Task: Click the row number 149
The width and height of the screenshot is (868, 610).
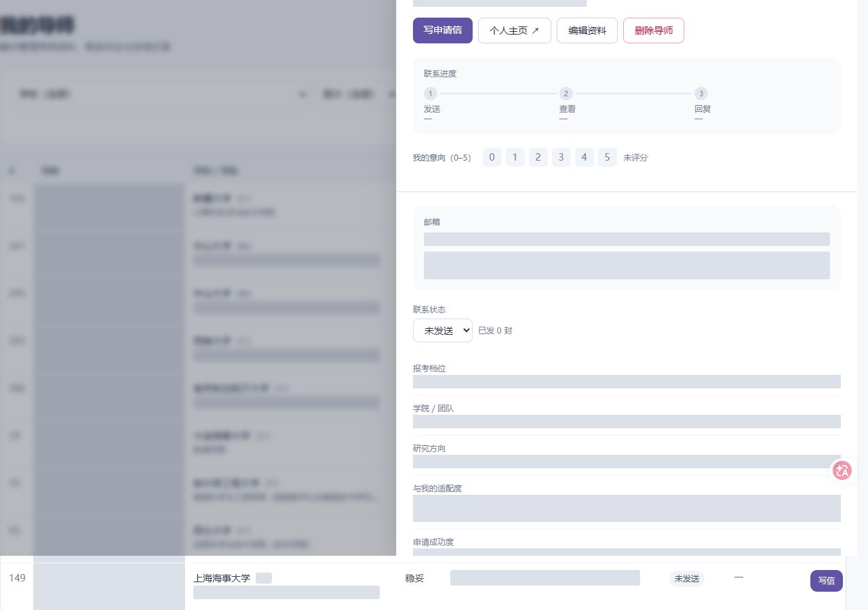Action: pos(17,577)
